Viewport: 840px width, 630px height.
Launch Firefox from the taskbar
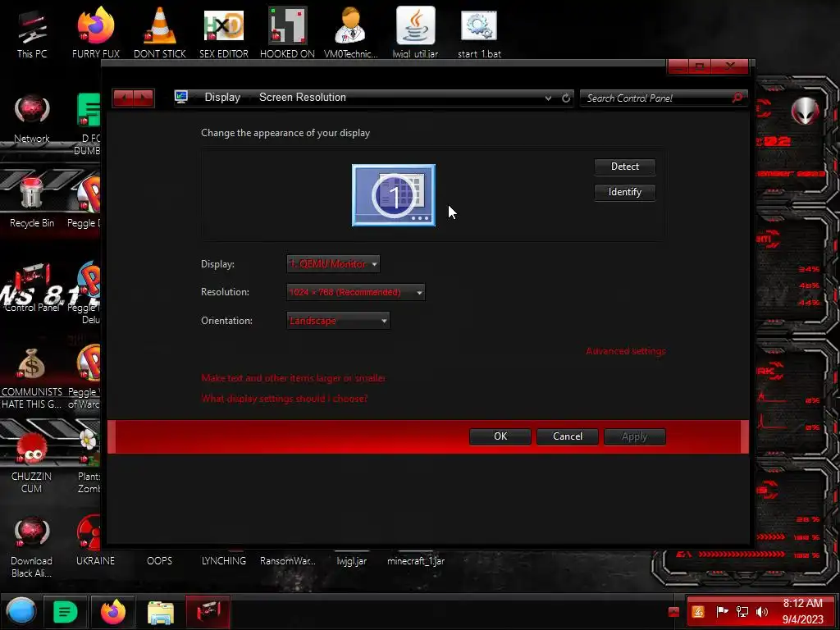[112, 611]
